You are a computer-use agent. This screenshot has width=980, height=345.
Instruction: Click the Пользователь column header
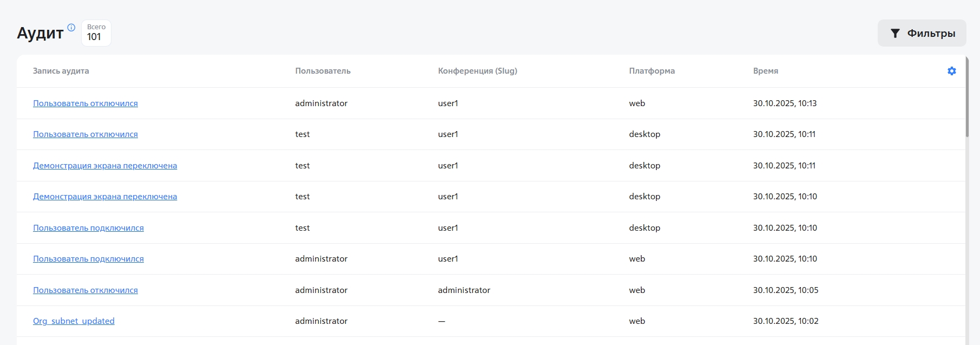[x=323, y=71]
